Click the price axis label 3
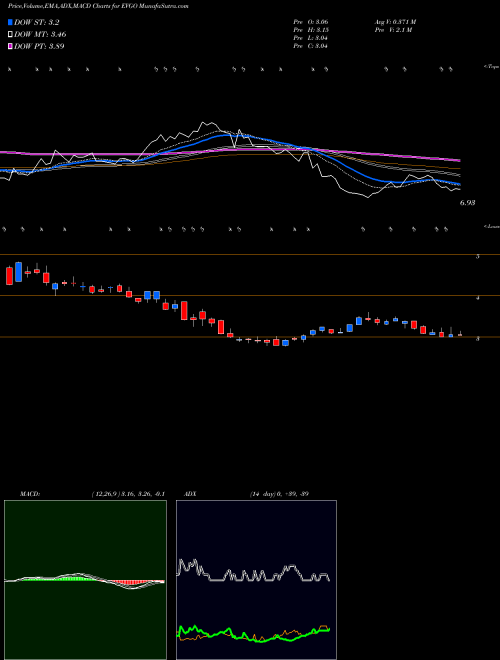 coord(477,338)
